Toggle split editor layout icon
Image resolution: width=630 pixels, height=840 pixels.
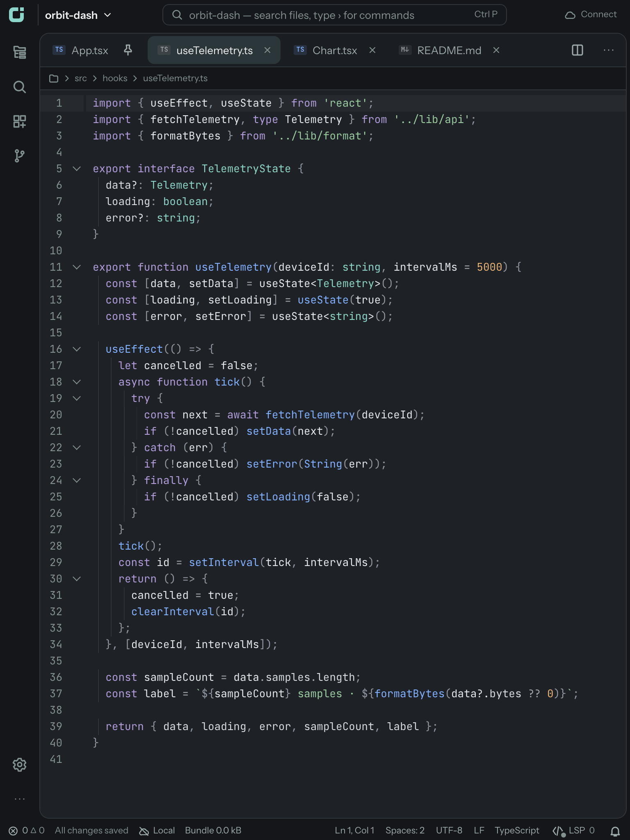577,50
